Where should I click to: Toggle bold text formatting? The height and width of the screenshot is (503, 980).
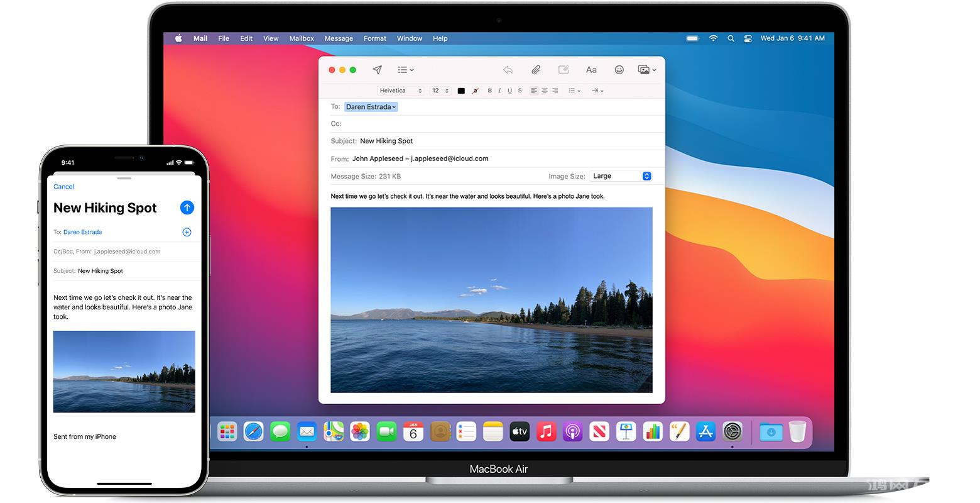pos(490,91)
